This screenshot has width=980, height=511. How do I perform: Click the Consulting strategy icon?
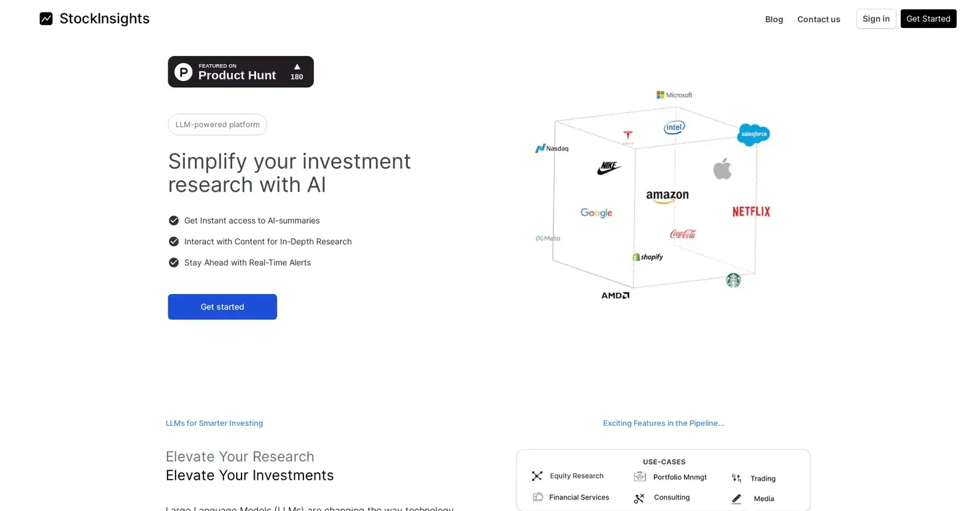[639, 498]
